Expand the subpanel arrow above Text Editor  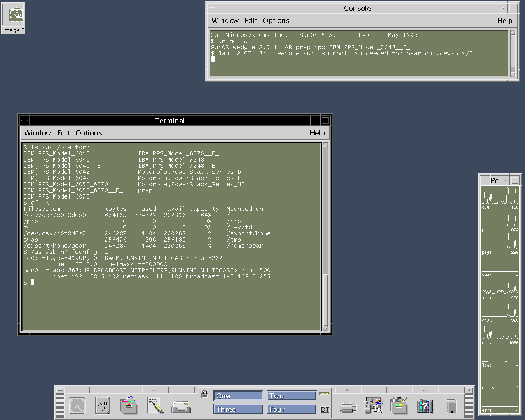[155, 390]
